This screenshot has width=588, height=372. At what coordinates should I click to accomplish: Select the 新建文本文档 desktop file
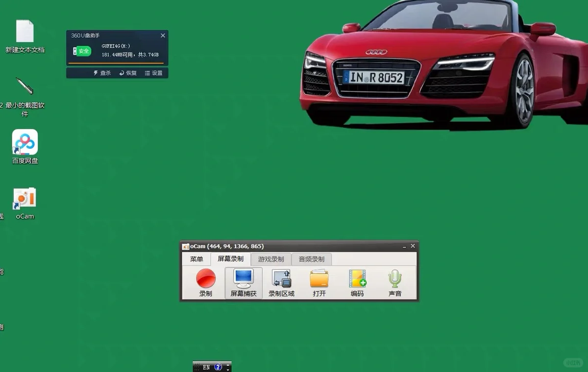(25, 36)
